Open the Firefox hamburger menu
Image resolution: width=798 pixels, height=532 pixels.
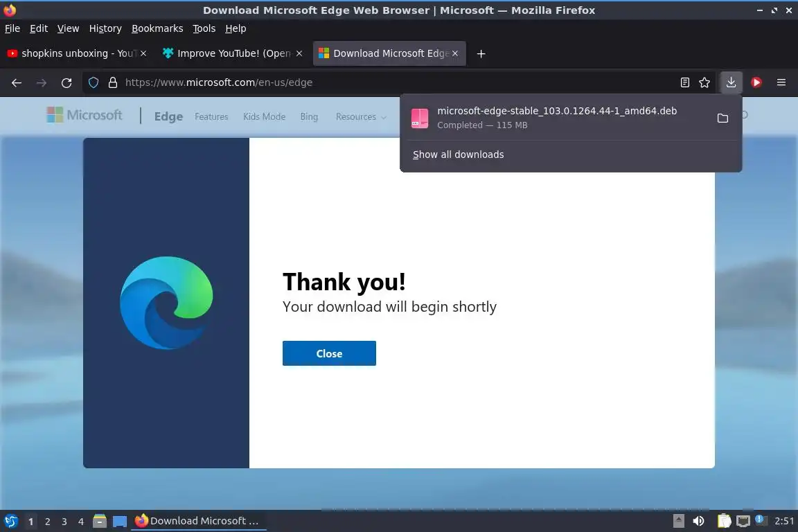[x=781, y=82]
